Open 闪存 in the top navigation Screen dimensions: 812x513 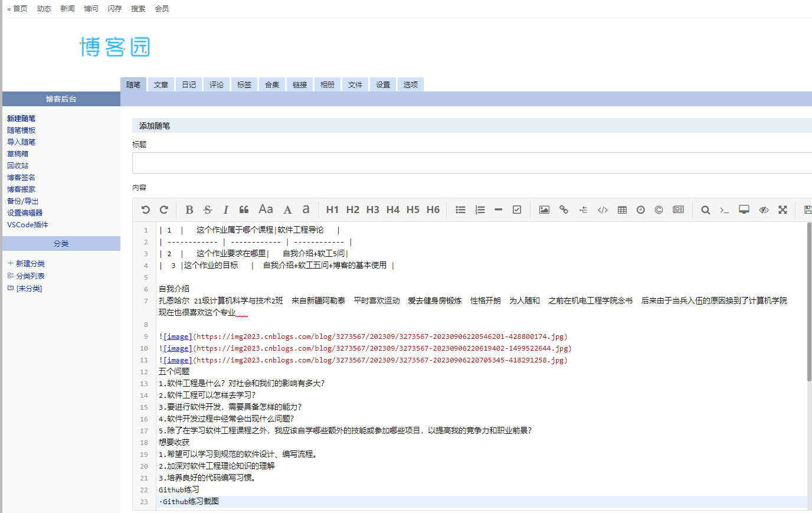pos(114,9)
